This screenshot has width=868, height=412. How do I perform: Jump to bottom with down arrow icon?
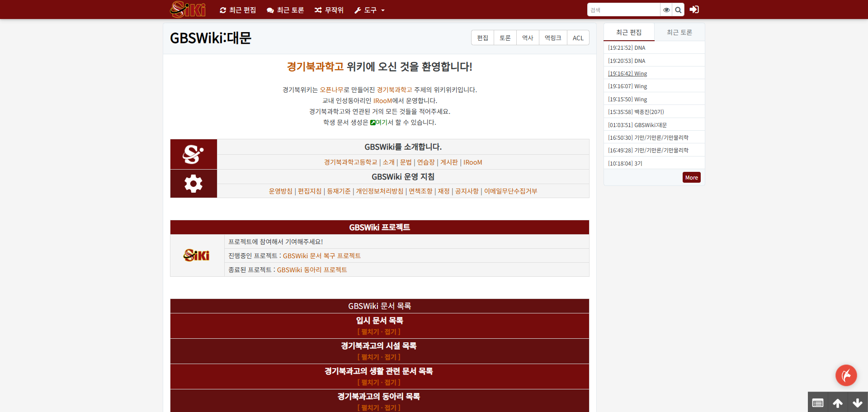(858, 403)
